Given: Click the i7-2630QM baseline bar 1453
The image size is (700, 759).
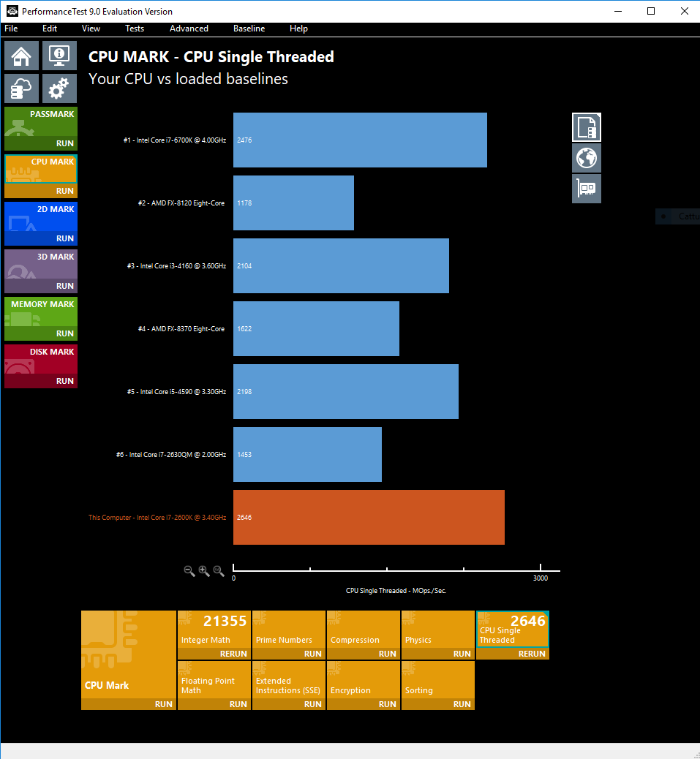Looking at the screenshot, I should pyautogui.click(x=307, y=455).
